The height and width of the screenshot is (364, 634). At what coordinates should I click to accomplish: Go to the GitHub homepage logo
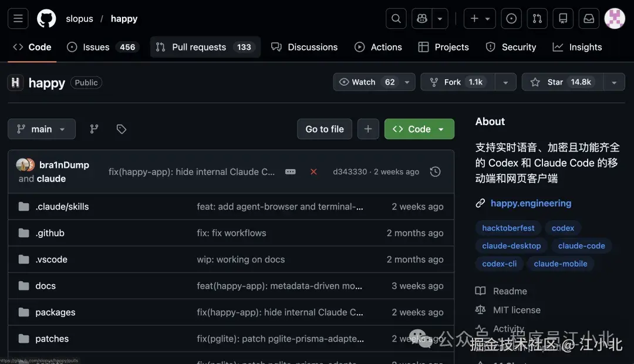pyautogui.click(x=46, y=19)
